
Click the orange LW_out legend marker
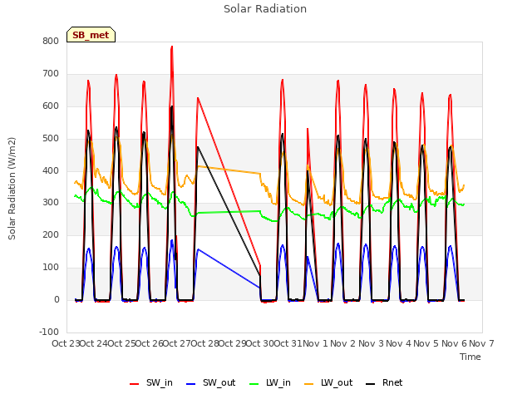point(309,384)
